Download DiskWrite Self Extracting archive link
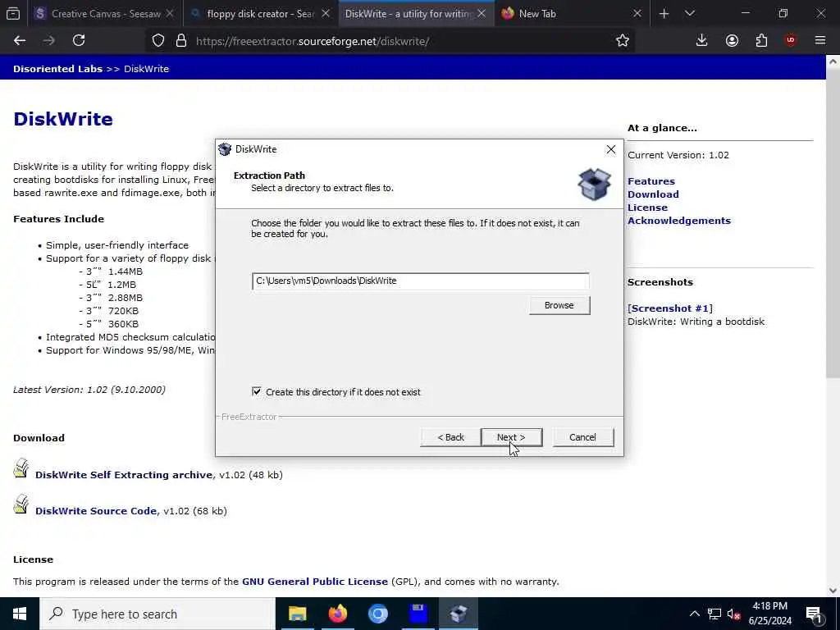Image resolution: width=840 pixels, height=630 pixels. coord(124,475)
